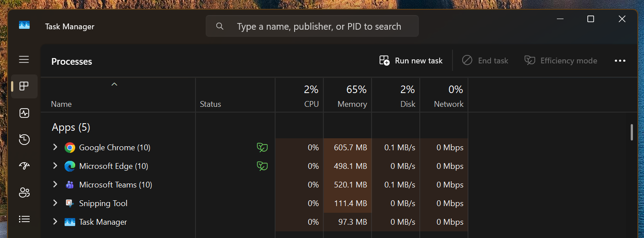The height and width of the screenshot is (238, 644).
Task: Select the Snipping Tool row name
Action: 103,203
